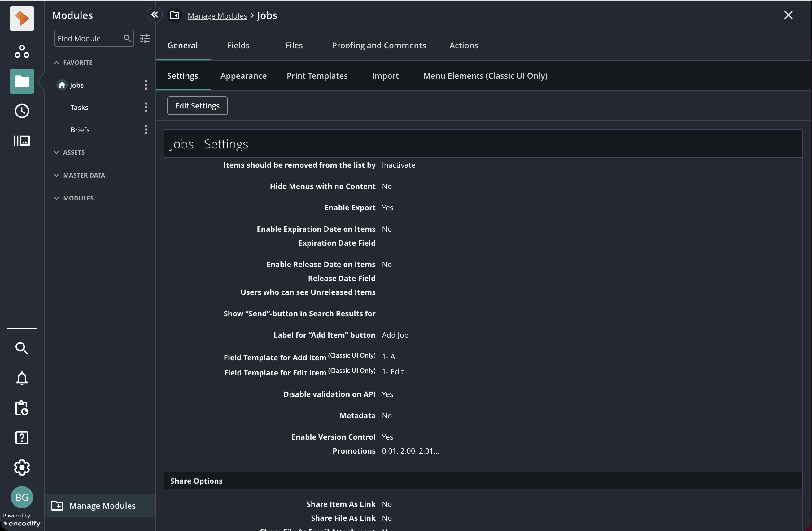Viewport: 812px width, 531px height.
Task: Select the Print Templates sub-tab
Action: (x=317, y=76)
